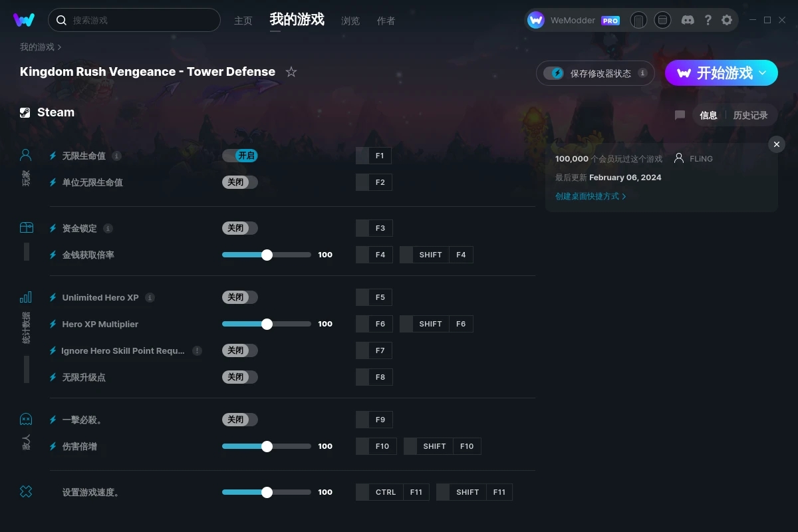Click the F1 hotkey button

374,156
